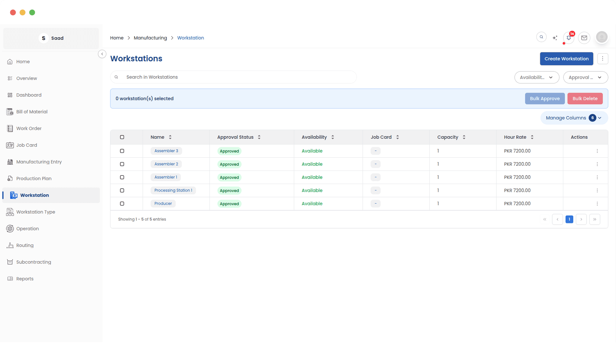Screen dimensions: 616x364
Task: Open the actions menu for Processing Station 1
Action: tap(597, 190)
